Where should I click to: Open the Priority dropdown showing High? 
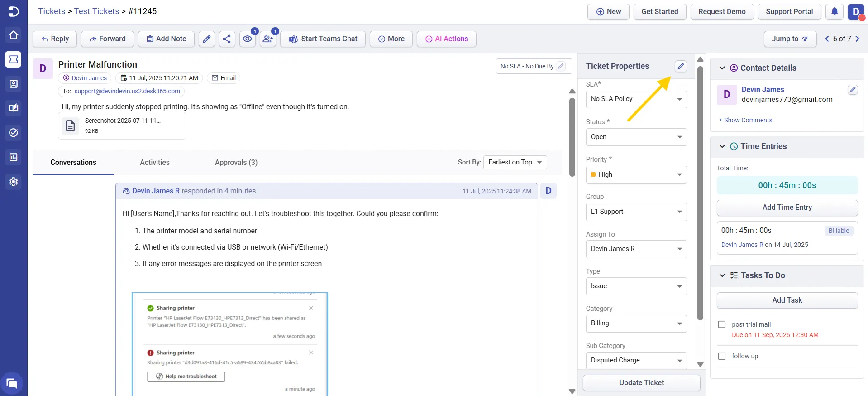636,174
